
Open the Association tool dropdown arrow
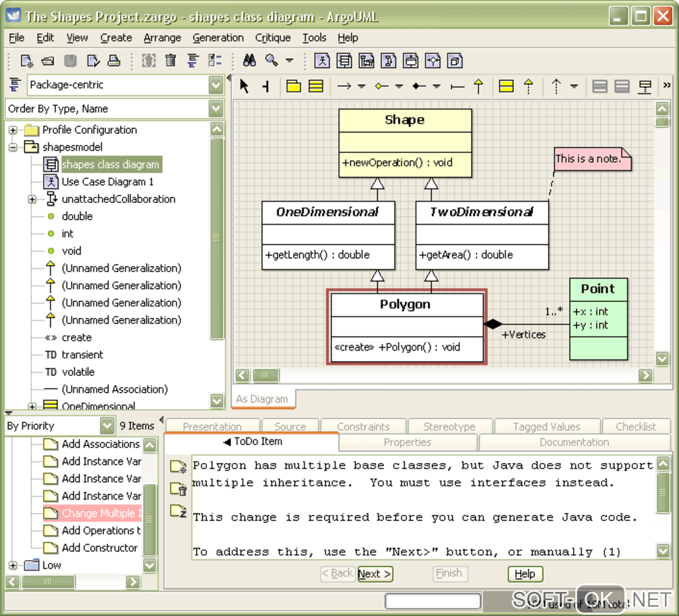pos(361,86)
